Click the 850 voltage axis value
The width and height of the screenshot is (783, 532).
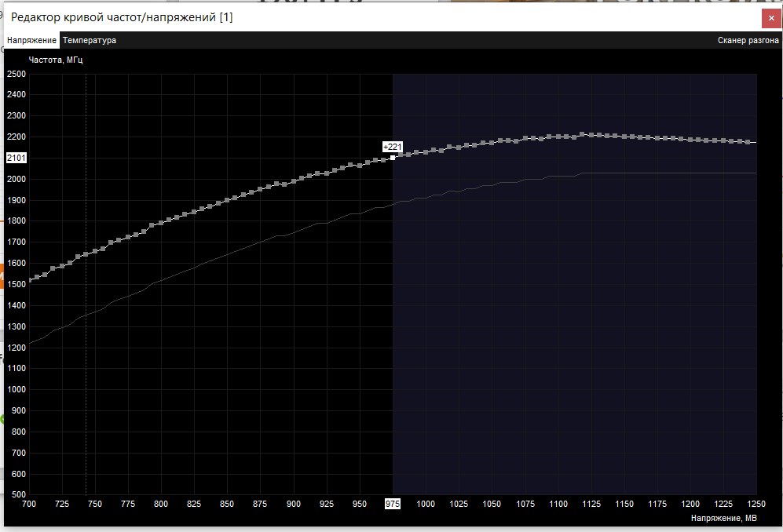[227, 504]
